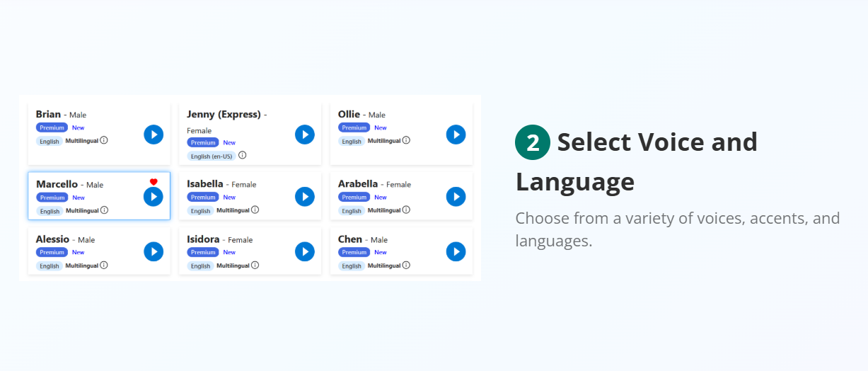868x371 pixels.
Task: Play the Jenny (Express) voice sample
Action: click(304, 134)
